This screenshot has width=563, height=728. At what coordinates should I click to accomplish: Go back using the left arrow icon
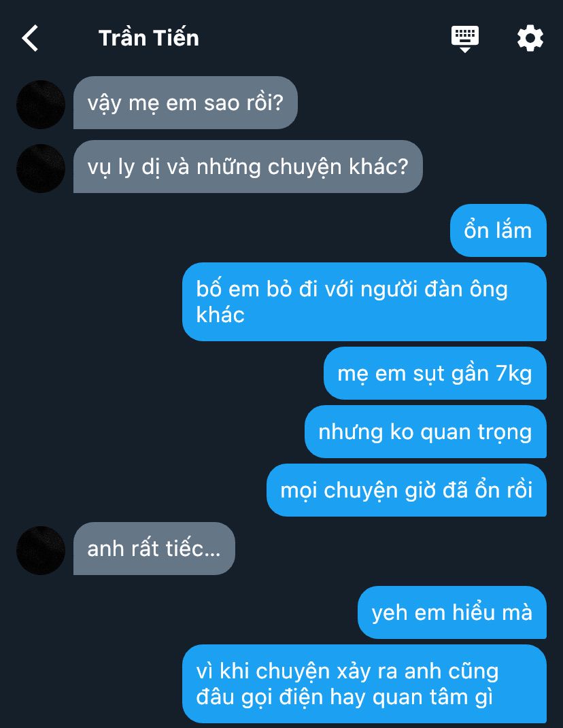tap(30, 38)
